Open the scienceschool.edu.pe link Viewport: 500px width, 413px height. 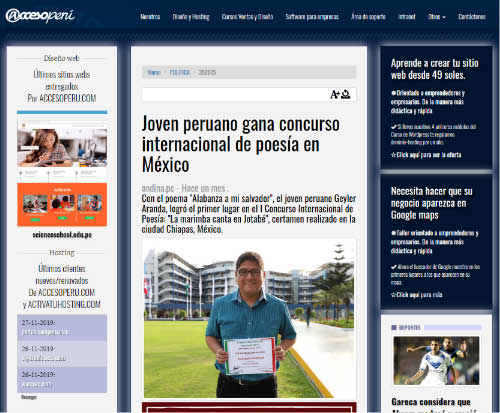[62, 235]
